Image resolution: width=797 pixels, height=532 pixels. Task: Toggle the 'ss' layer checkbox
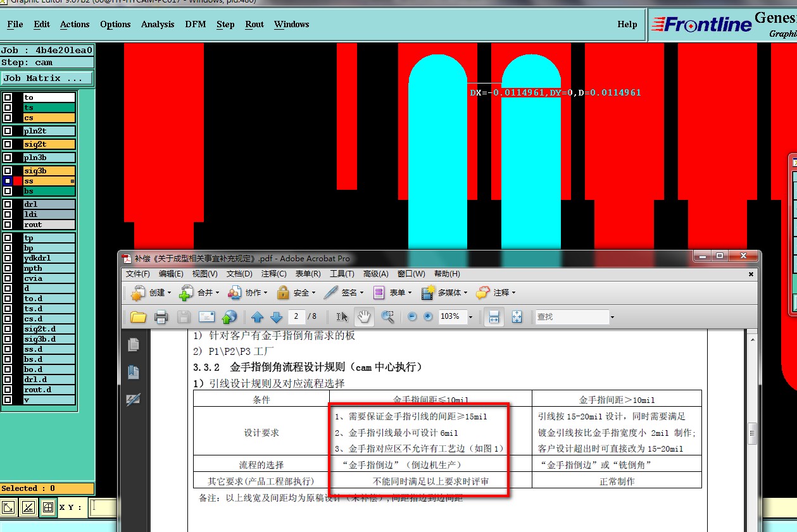click(x=7, y=181)
